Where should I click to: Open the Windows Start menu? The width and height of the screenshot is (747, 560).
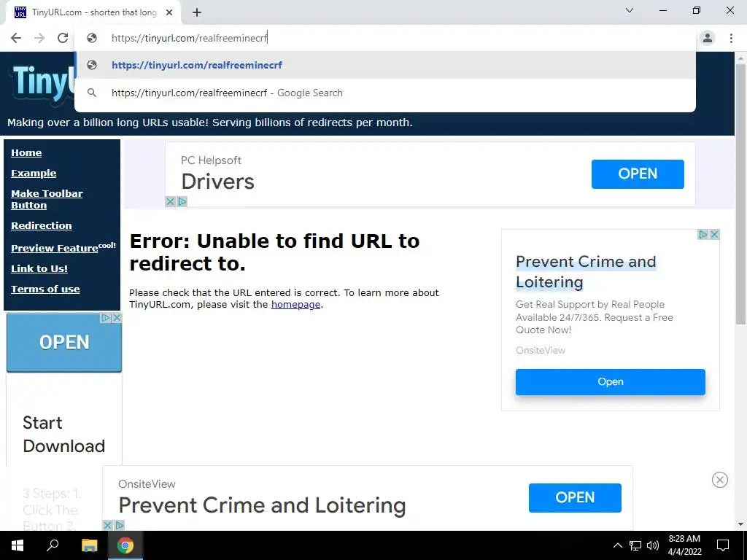(x=18, y=545)
